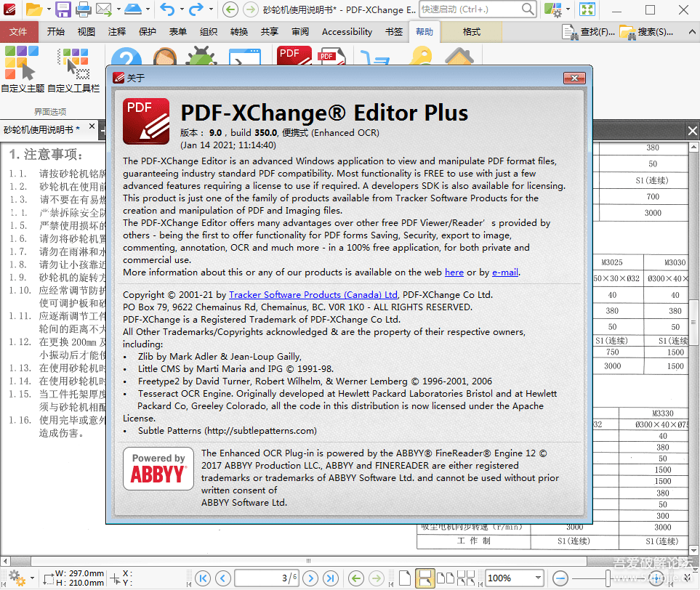Click the zoom out minus icon
This screenshot has width=700, height=590.
coord(560,578)
